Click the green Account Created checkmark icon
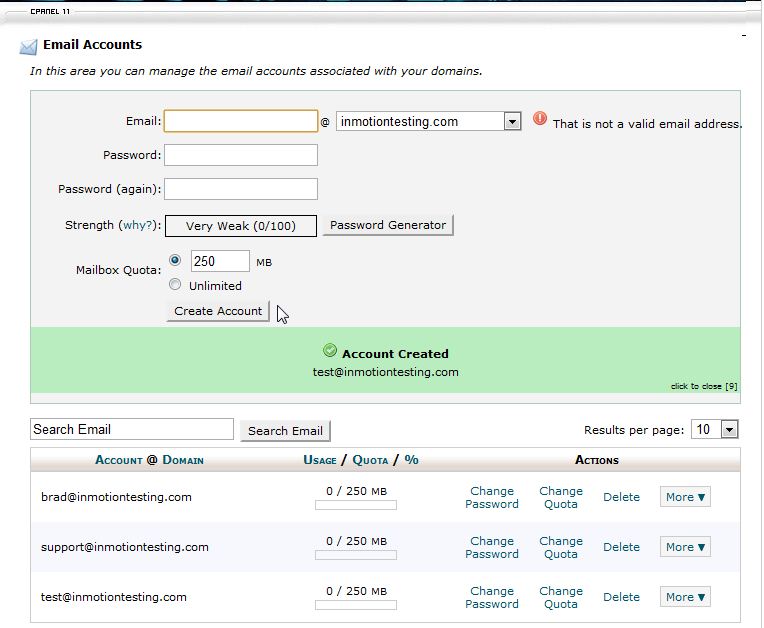Screen dimensions: 764x628 [330, 351]
